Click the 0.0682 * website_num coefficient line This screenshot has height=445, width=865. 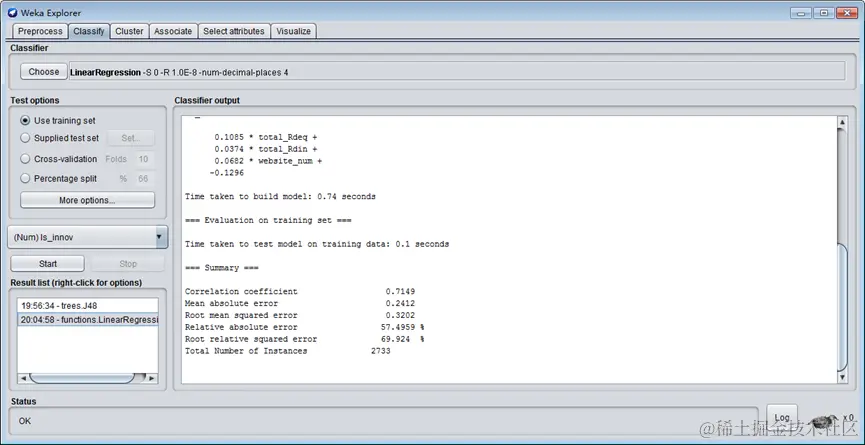268,161
